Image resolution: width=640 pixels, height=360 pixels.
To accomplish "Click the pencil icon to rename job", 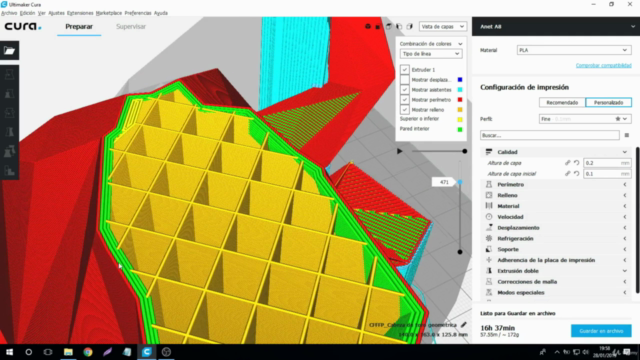I will [463, 325].
